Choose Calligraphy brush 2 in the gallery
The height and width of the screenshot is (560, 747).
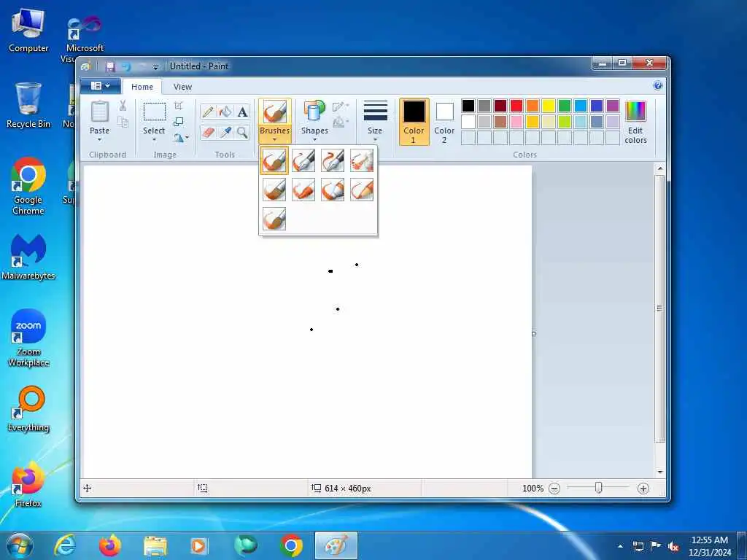click(333, 160)
